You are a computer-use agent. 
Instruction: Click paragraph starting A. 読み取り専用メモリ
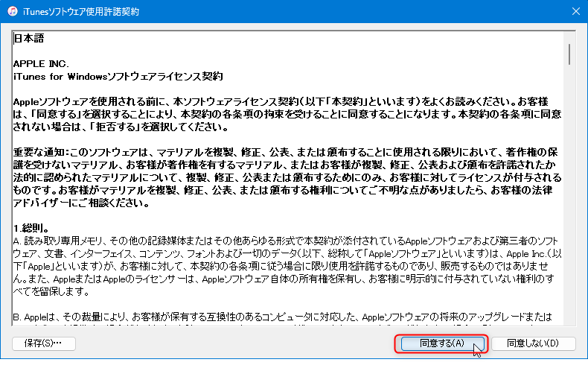[287, 266]
